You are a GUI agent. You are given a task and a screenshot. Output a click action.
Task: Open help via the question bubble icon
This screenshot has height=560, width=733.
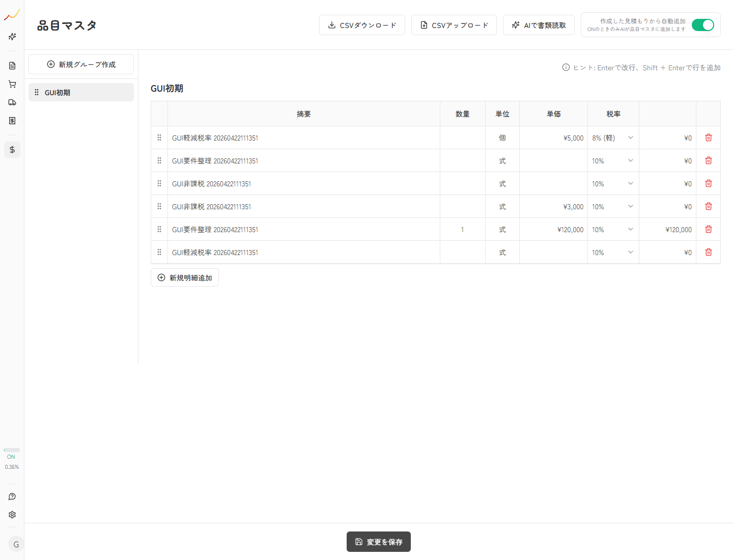12,496
